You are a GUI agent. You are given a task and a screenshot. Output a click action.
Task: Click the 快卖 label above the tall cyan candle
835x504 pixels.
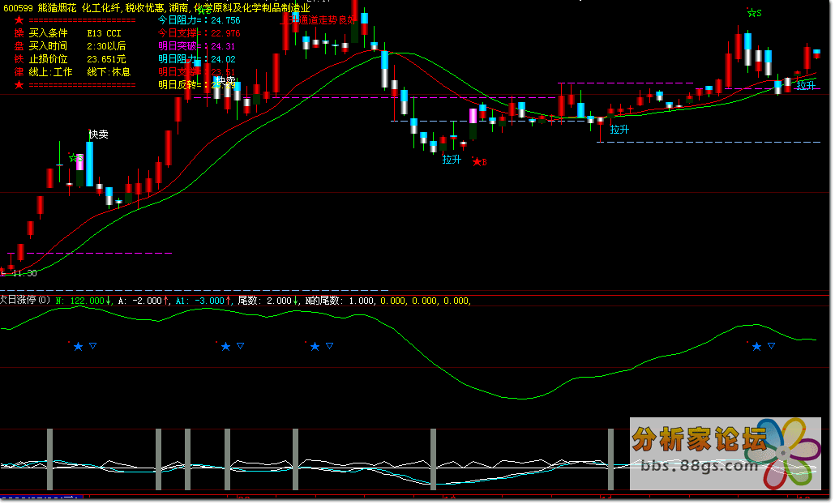[x=98, y=135]
